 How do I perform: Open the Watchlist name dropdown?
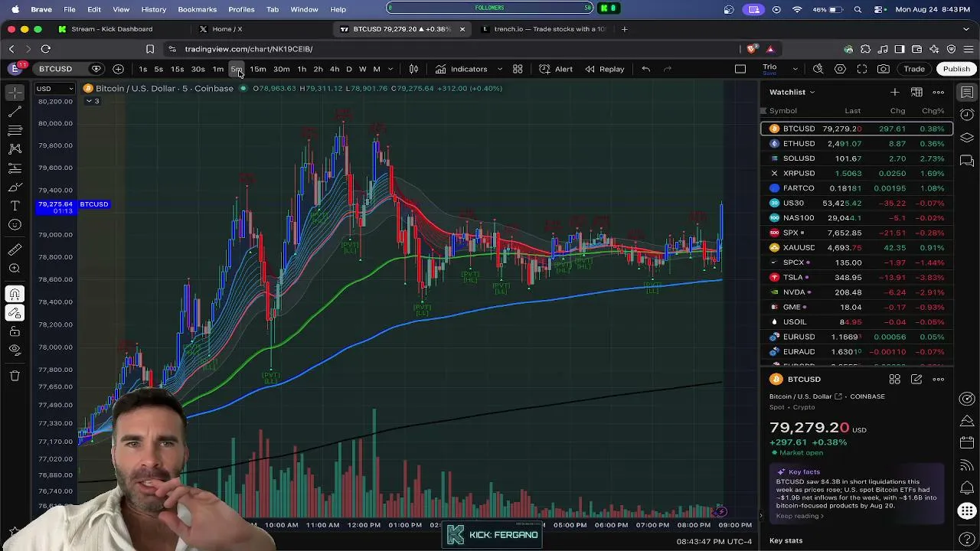(x=792, y=93)
